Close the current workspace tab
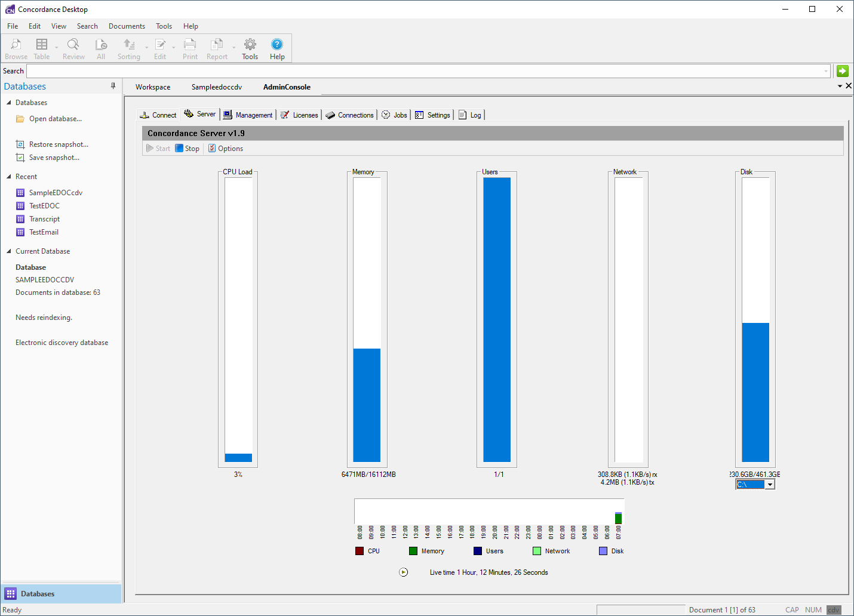This screenshot has height=616, width=854. (x=849, y=86)
